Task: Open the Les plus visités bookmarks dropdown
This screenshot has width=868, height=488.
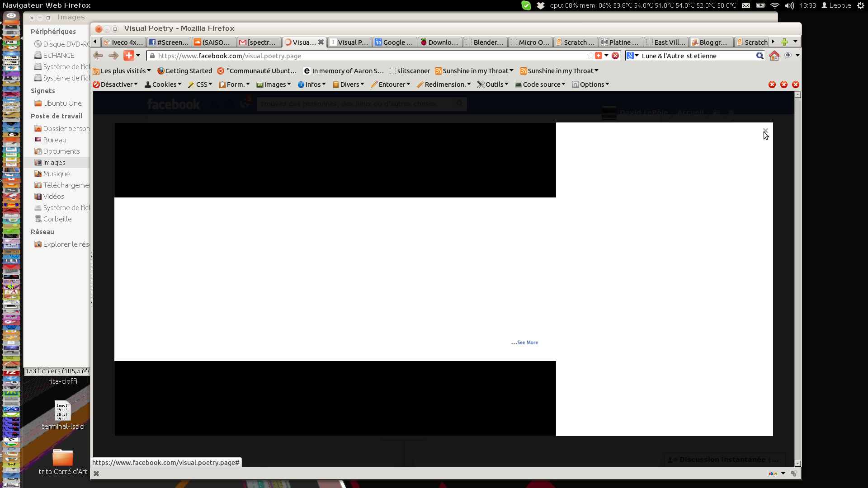Action: [122, 71]
